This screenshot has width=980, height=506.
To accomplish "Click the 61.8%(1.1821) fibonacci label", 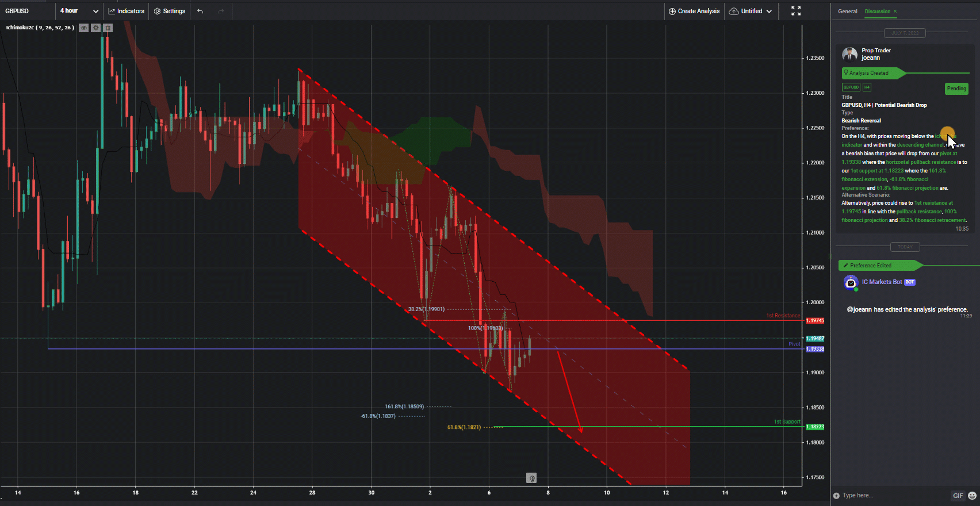I will click(464, 427).
